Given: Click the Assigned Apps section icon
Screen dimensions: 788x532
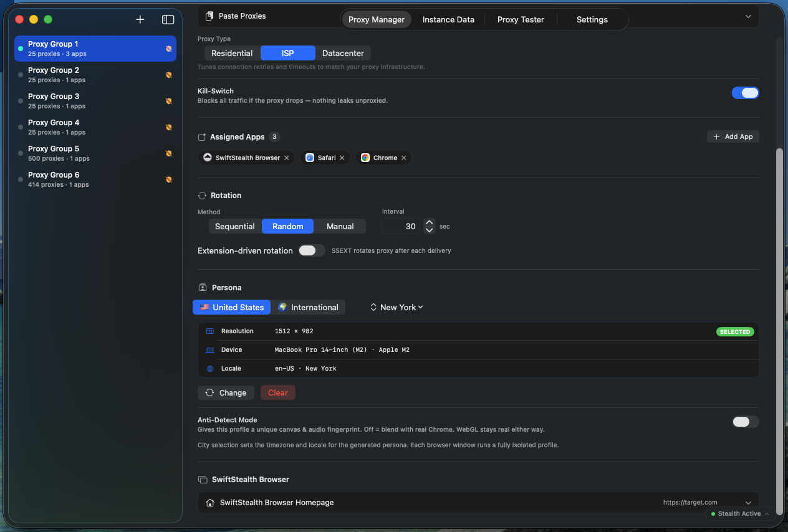Looking at the screenshot, I should [x=201, y=137].
